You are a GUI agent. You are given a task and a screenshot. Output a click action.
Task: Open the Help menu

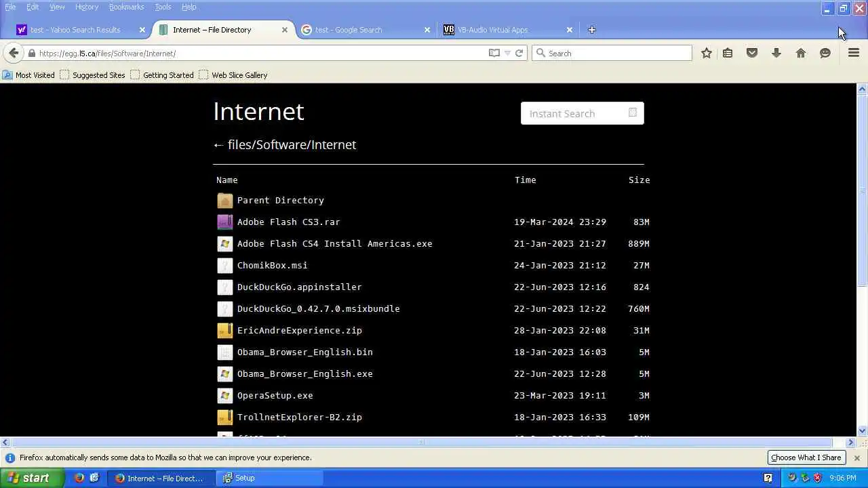189,7
